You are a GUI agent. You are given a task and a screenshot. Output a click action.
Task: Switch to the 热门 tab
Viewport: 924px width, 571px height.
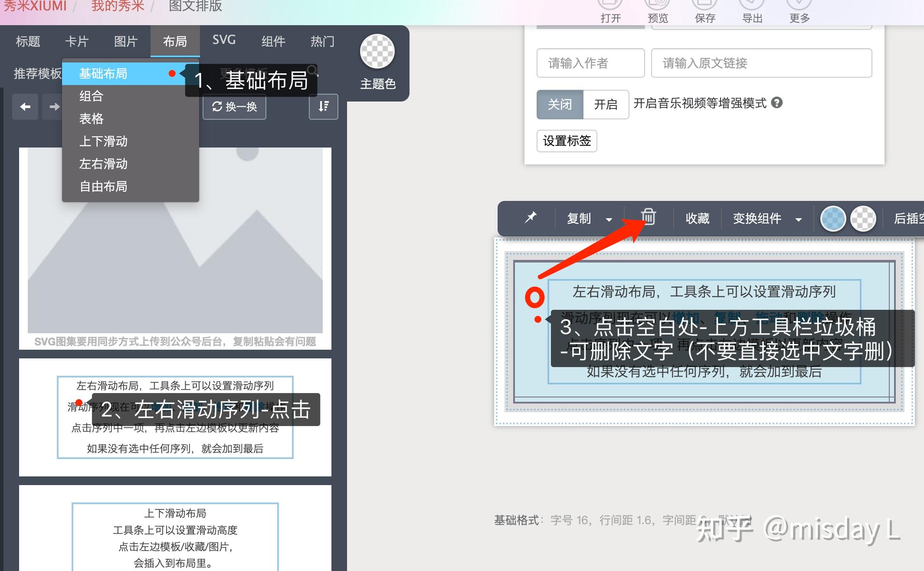pos(322,41)
